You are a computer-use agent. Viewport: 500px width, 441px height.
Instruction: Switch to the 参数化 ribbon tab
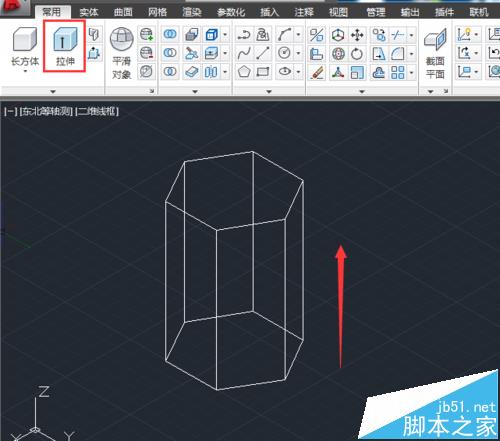pos(231,12)
